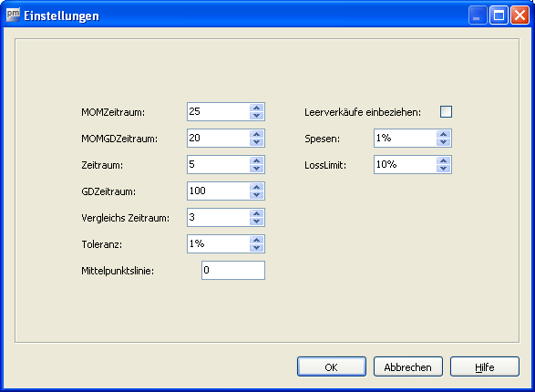Increase Toleranz percentage with up arrow
535x392 pixels.
coord(257,240)
